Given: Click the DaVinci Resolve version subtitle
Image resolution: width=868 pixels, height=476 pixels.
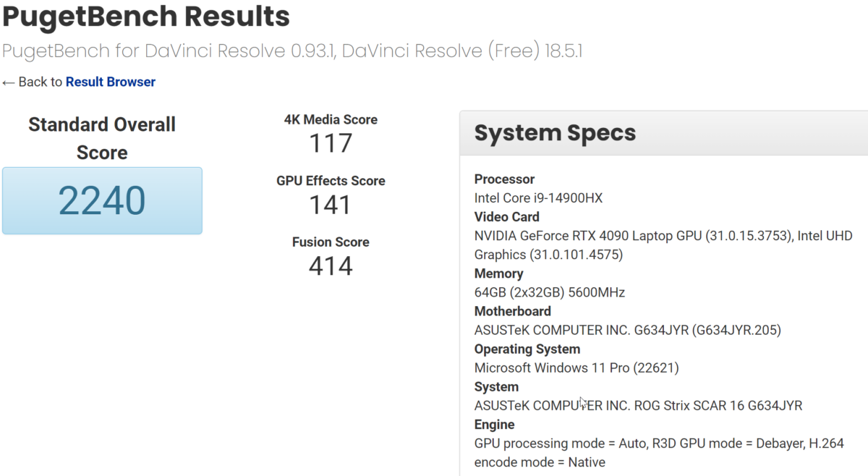Looking at the screenshot, I should click(x=292, y=51).
